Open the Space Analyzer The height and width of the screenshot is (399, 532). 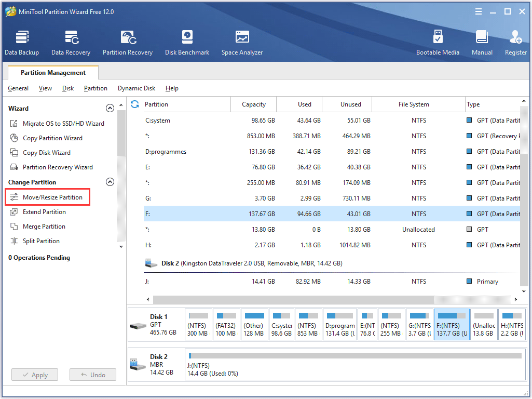(x=242, y=42)
